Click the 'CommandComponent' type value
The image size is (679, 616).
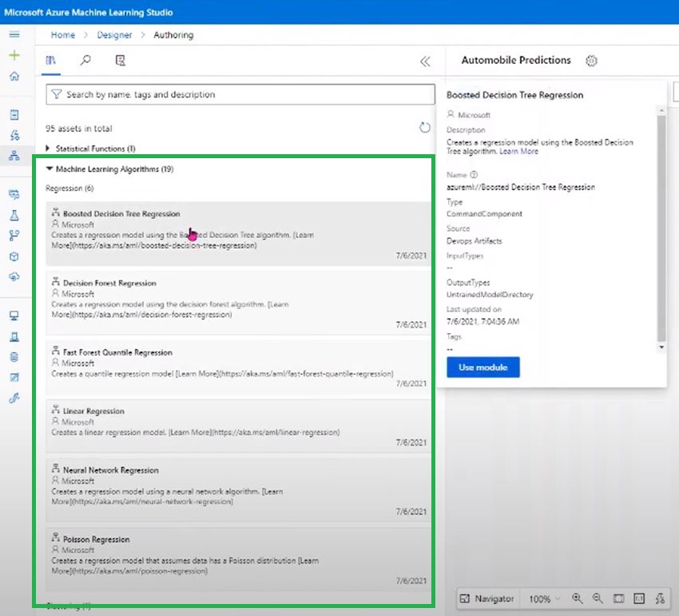[x=484, y=214]
